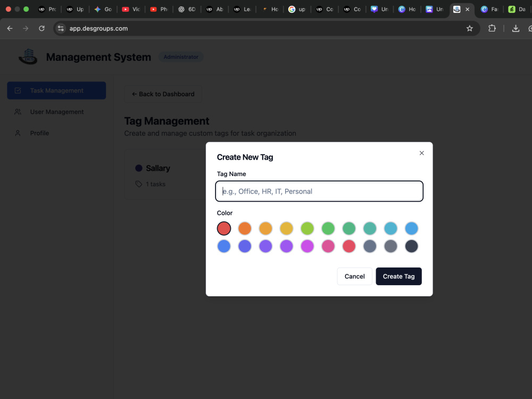The height and width of the screenshot is (399, 532).
Task: Click the Sallary tag name
Action: 158,168
